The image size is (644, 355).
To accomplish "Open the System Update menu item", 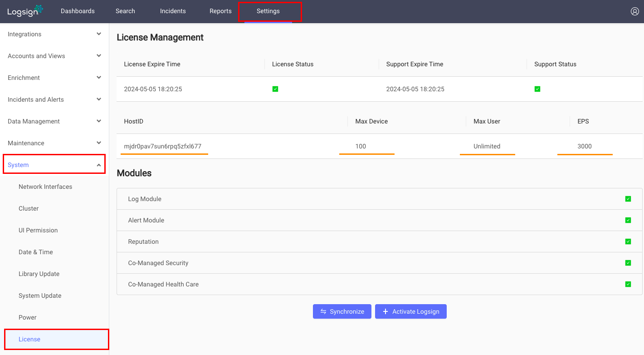I will point(40,296).
